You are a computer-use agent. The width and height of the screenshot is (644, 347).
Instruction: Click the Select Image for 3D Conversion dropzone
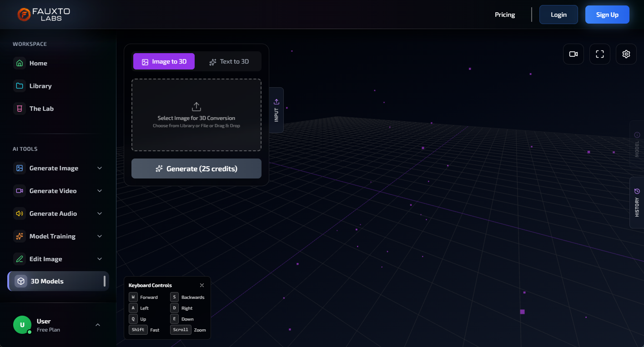coord(196,115)
